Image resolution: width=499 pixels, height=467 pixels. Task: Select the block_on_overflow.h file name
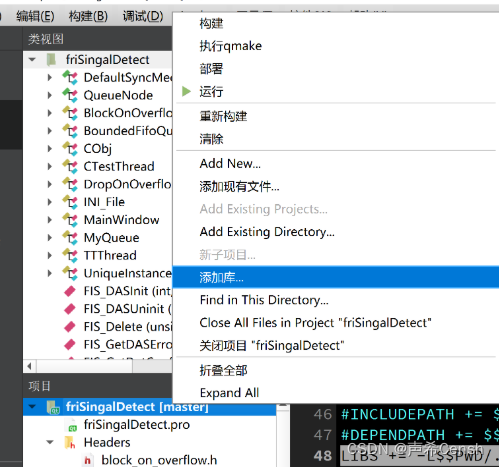tap(159, 460)
